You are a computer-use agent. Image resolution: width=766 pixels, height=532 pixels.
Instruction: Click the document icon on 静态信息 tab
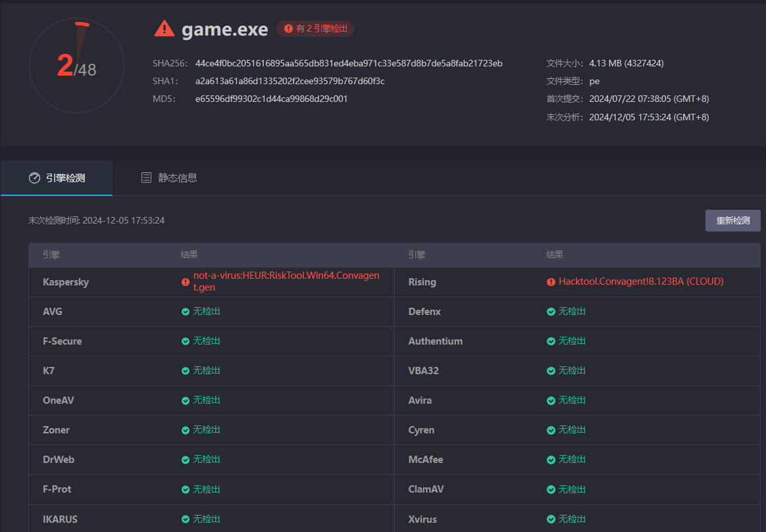coord(147,178)
